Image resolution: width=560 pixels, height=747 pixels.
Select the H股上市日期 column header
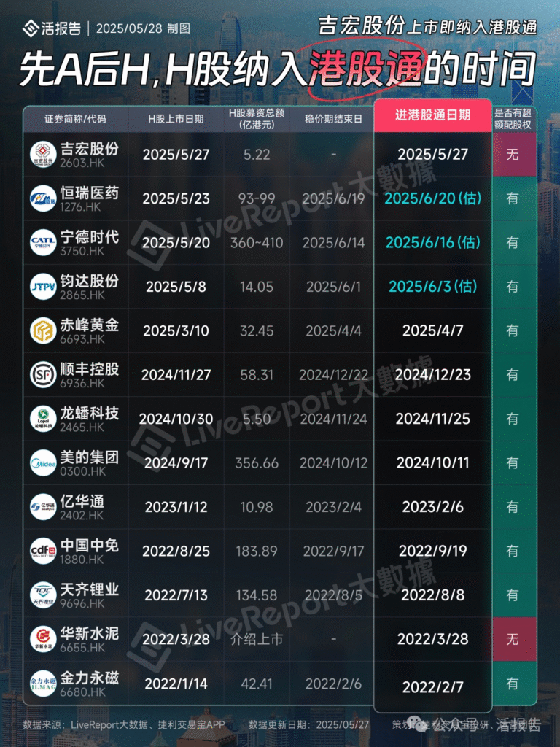(x=176, y=117)
